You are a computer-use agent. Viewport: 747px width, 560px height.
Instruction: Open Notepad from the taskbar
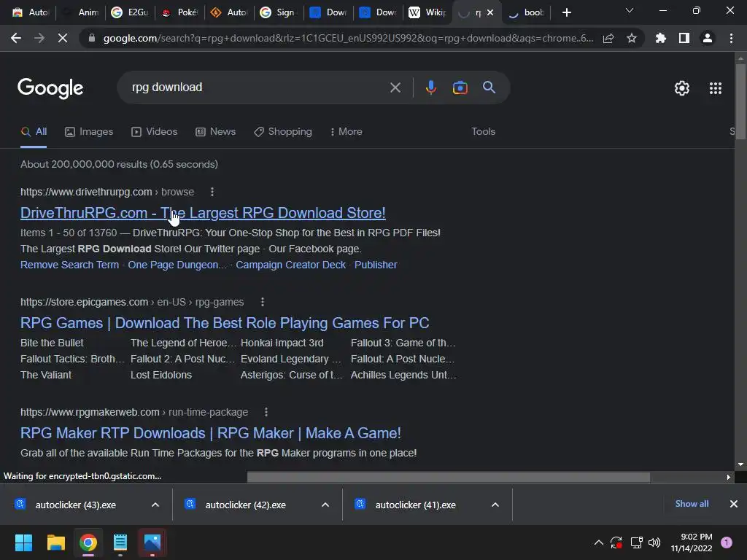(120, 542)
